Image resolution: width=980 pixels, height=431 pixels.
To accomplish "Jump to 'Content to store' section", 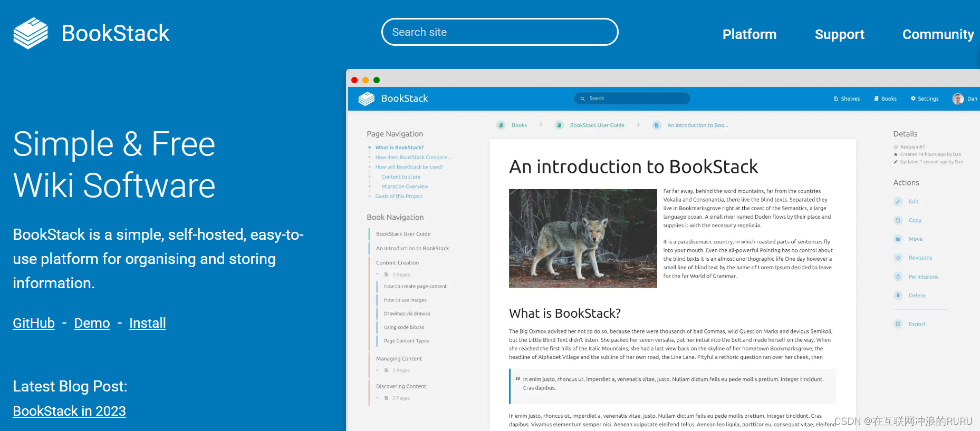I will (x=401, y=177).
